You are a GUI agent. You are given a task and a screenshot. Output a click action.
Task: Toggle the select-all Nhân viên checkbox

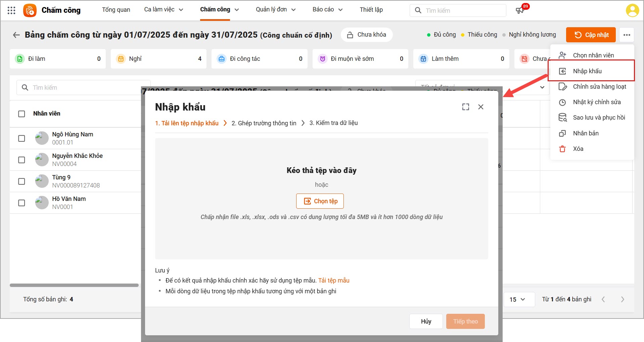pos(21,114)
